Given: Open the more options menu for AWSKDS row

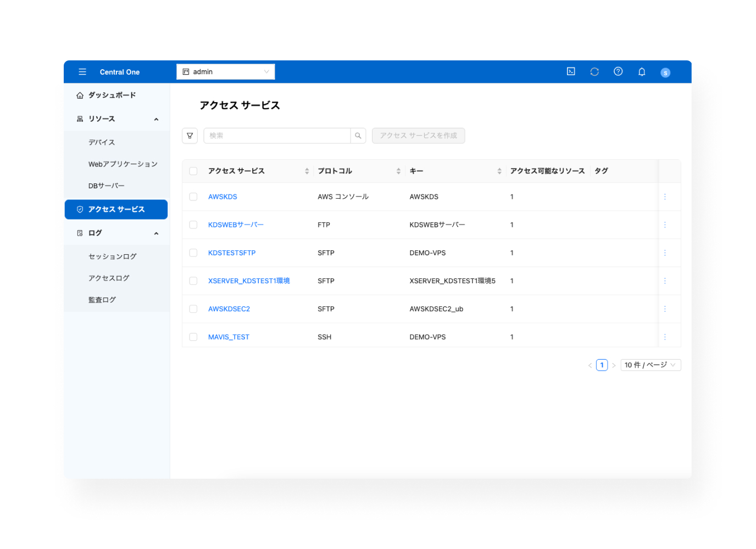Looking at the screenshot, I should click(665, 197).
